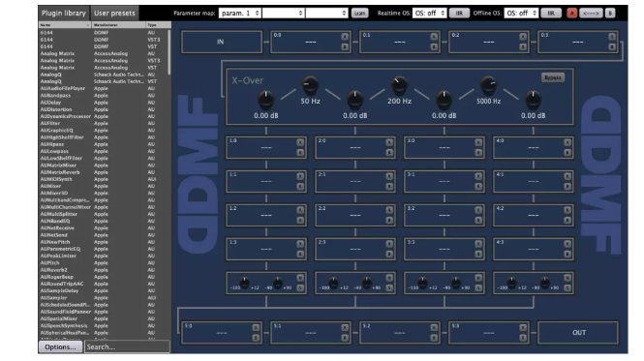This screenshot has width=644, height=361.
Task: Click the X button in slot 0:0
Action: [345, 37]
